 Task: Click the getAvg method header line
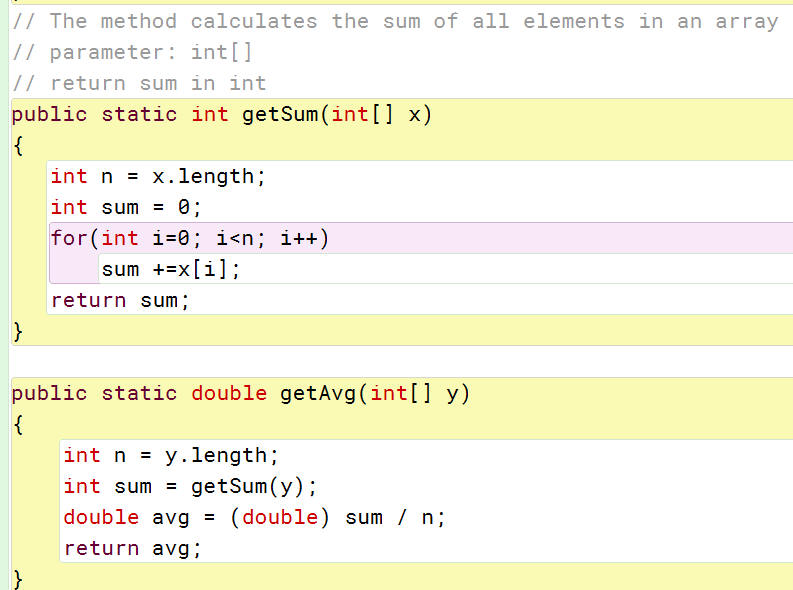coord(241,393)
